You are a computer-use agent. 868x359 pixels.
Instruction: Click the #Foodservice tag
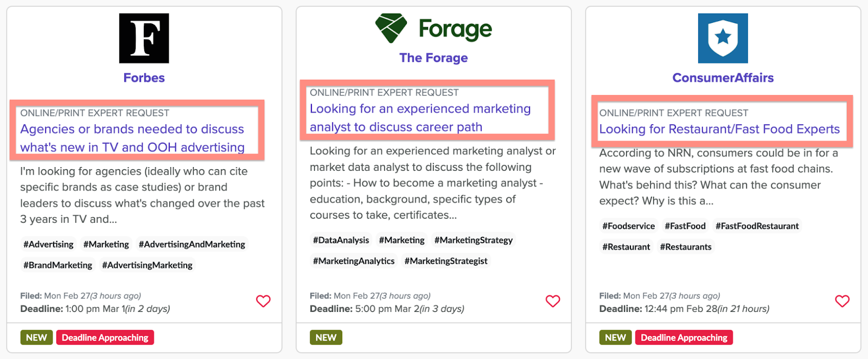tap(628, 226)
